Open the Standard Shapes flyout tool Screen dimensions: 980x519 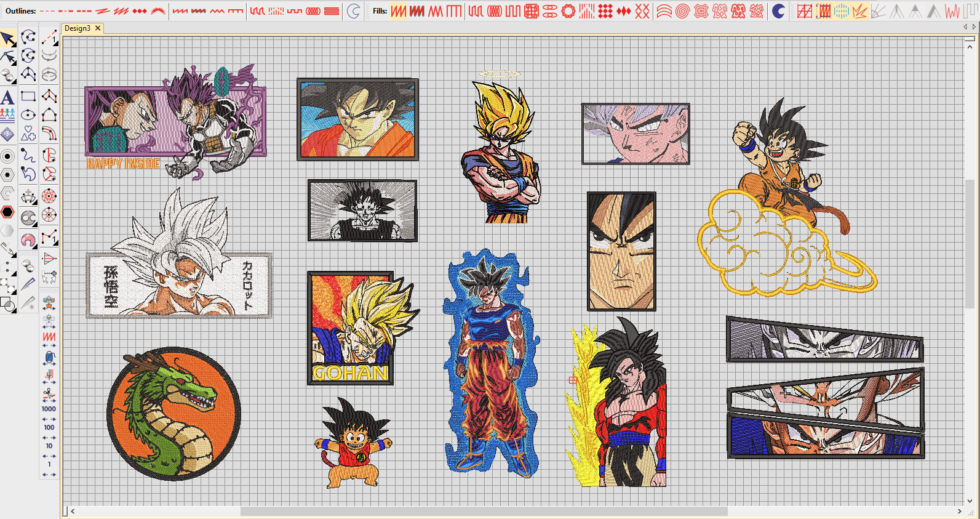pos(28,133)
